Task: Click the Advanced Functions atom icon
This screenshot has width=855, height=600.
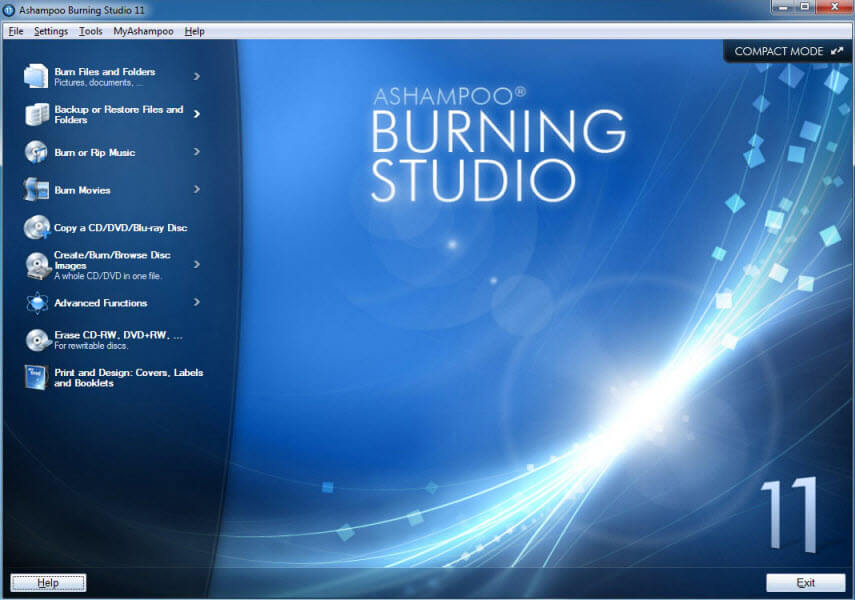Action: tap(37, 303)
